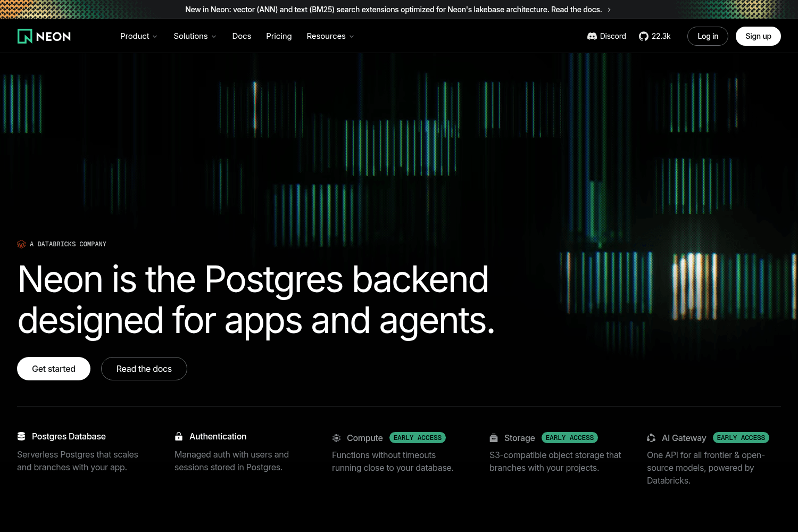Click the Early Access badge next to Storage
Image resolution: width=798 pixels, height=532 pixels.
coord(570,438)
